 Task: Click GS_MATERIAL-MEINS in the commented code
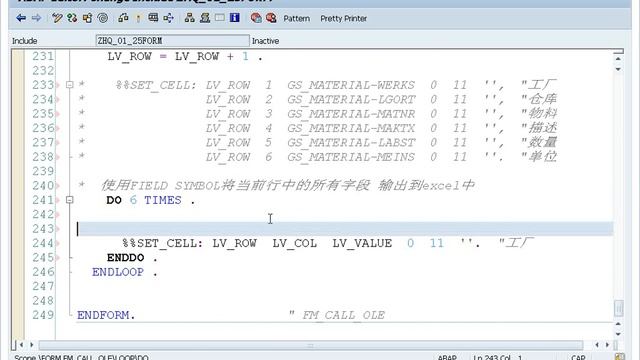(x=351, y=157)
